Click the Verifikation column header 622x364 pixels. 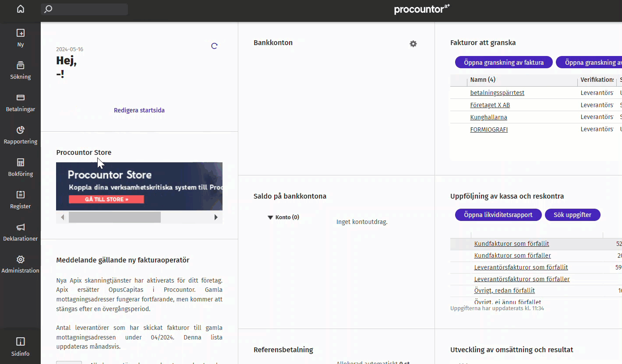(x=597, y=80)
